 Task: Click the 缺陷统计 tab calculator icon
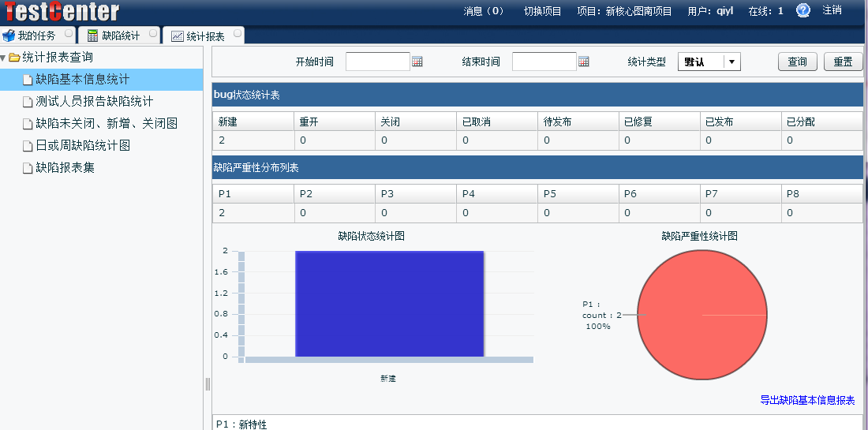point(93,36)
